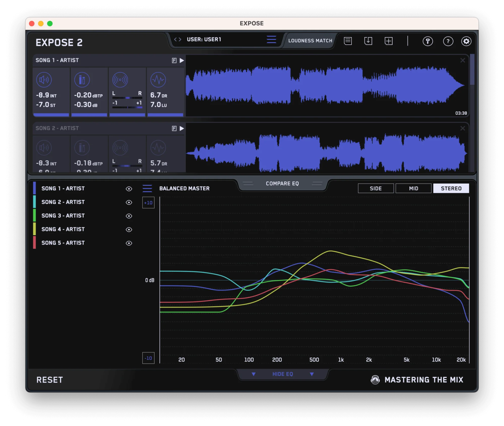
Task: Click the Reset button
Action: click(50, 380)
